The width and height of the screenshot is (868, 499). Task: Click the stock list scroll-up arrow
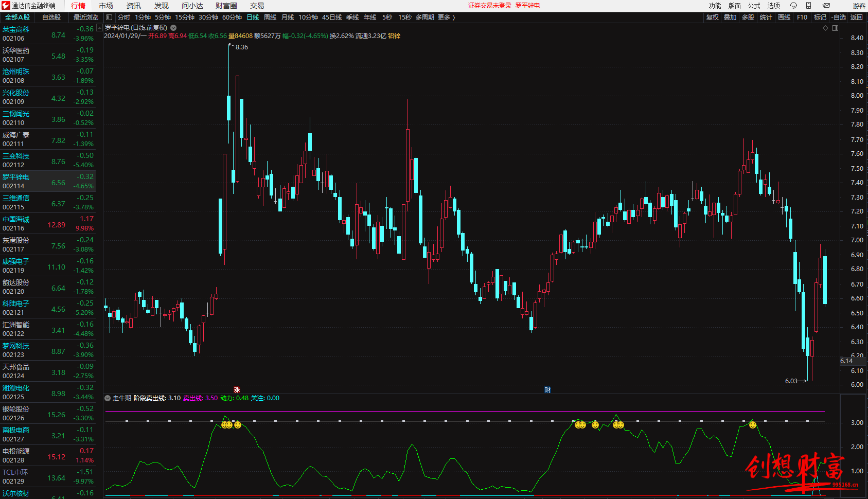(99, 28)
